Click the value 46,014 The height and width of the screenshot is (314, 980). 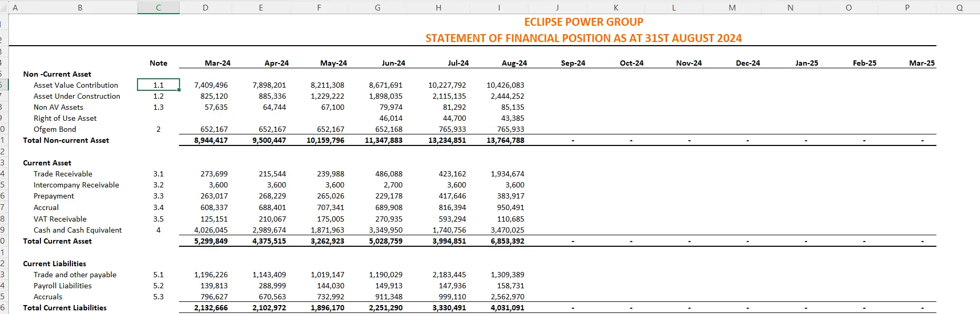391,118
